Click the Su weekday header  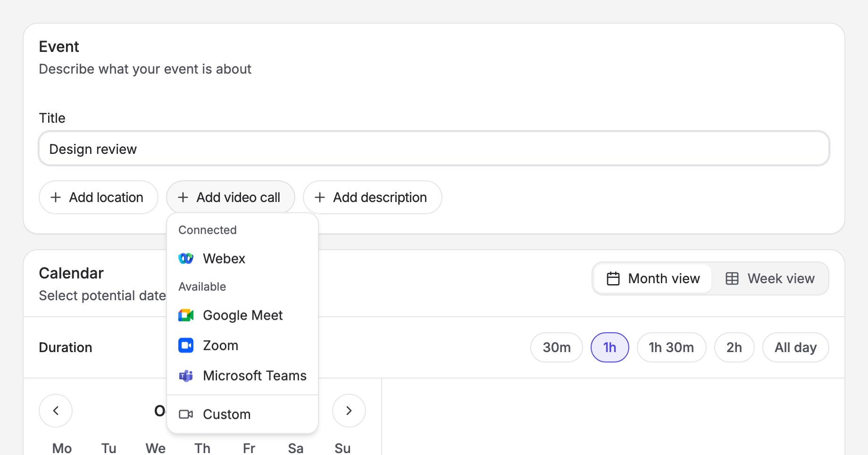point(342,448)
